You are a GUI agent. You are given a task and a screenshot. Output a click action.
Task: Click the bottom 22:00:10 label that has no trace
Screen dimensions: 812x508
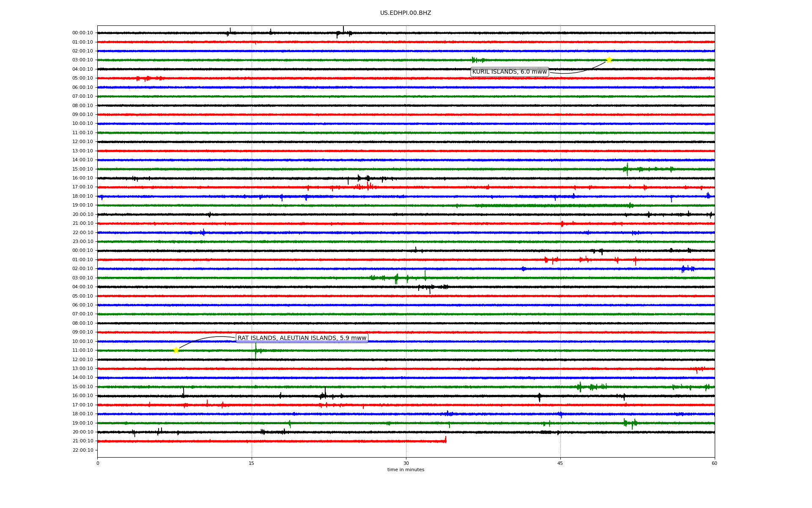pos(82,450)
